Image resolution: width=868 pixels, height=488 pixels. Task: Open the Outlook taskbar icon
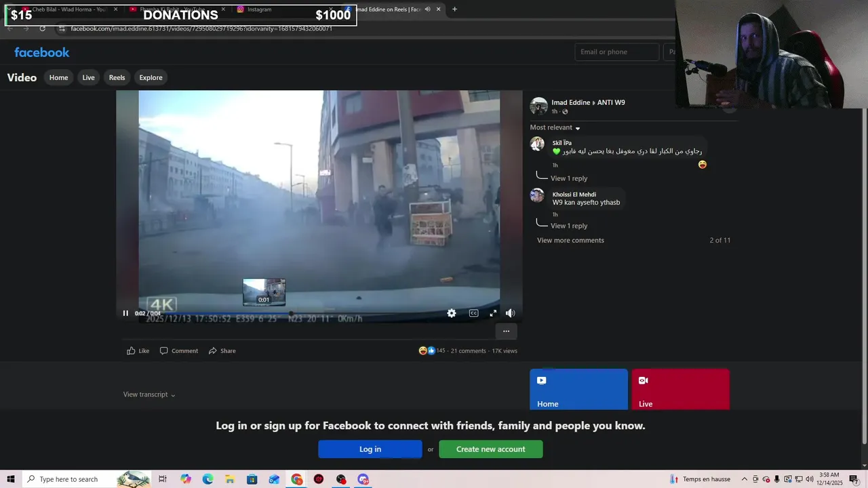[x=274, y=479]
